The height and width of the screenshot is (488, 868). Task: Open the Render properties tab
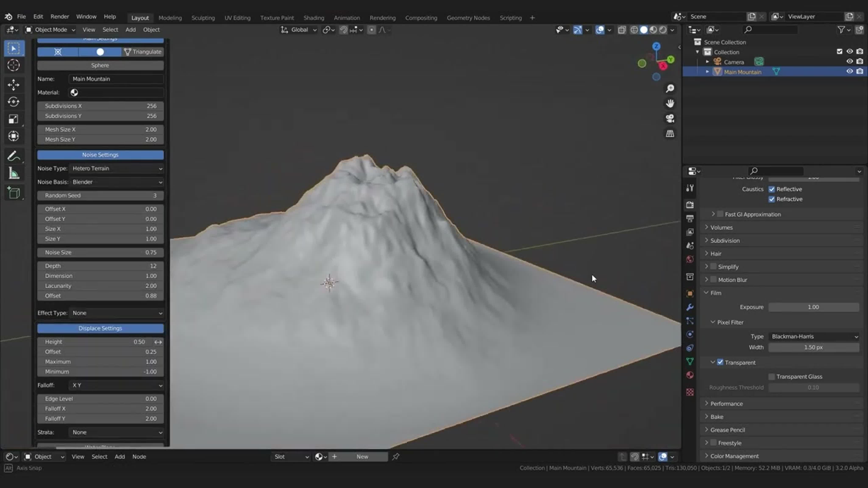(x=690, y=205)
